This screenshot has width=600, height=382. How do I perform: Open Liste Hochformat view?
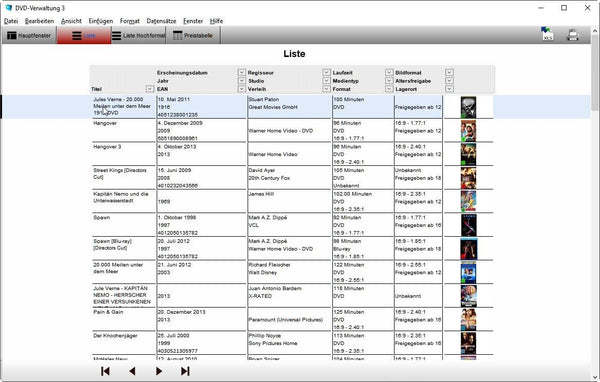pyautogui.click(x=139, y=36)
